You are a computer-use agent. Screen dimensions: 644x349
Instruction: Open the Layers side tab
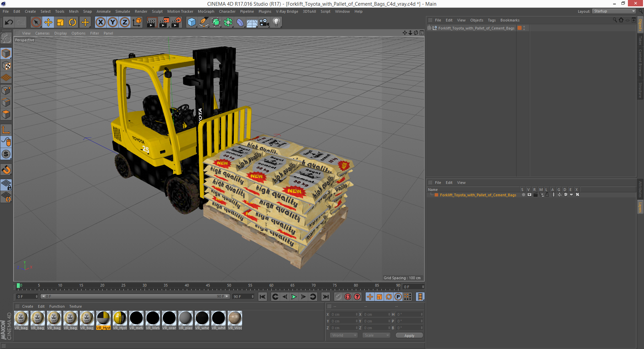[x=640, y=207]
